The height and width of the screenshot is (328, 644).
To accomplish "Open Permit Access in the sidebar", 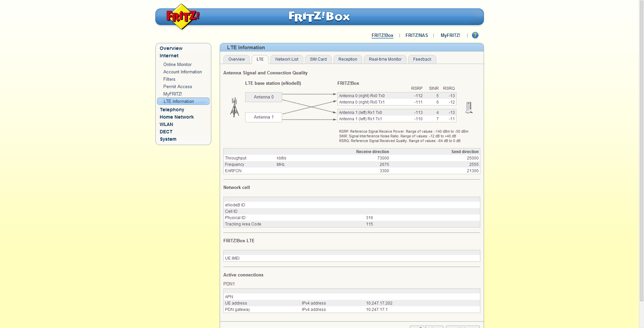I will click(x=177, y=86).
